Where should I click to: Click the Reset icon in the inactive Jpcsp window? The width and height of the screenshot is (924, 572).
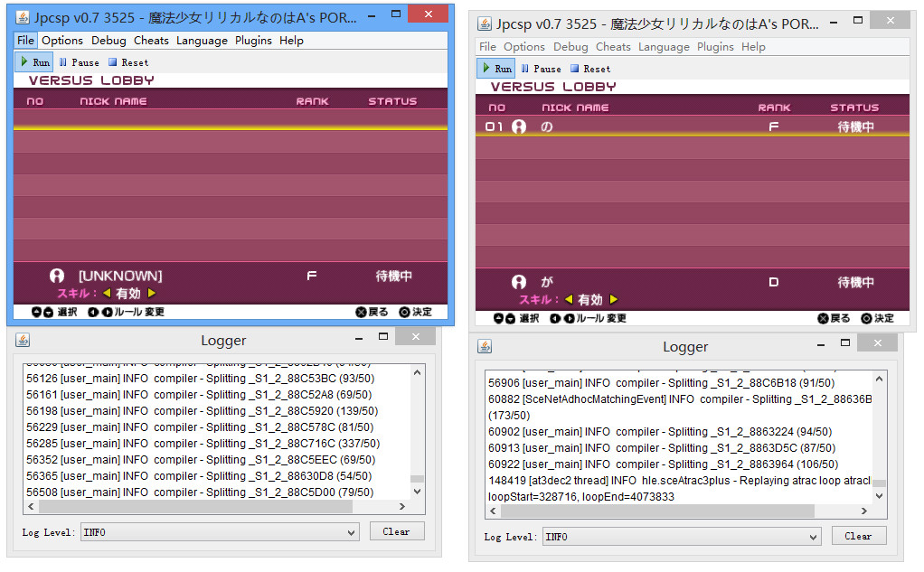point(574,69)
